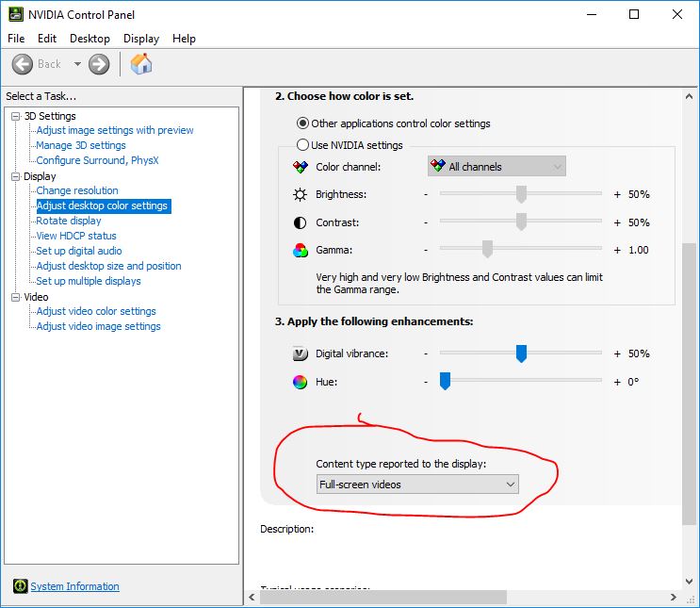Collapse the Display tree node
The image size is (700, 608).
point(16,176)
